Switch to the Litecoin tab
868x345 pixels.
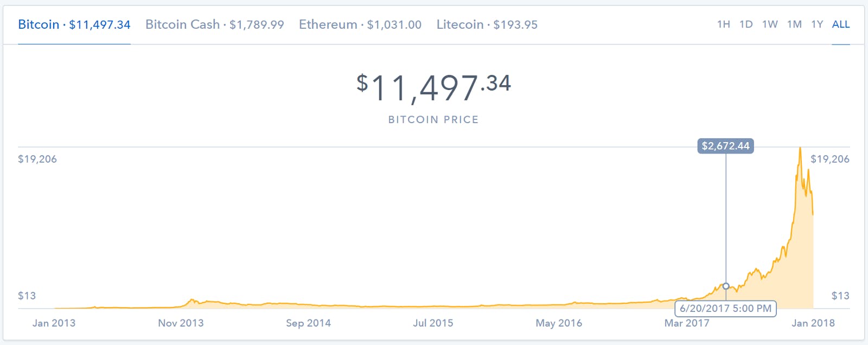(487, 24)
